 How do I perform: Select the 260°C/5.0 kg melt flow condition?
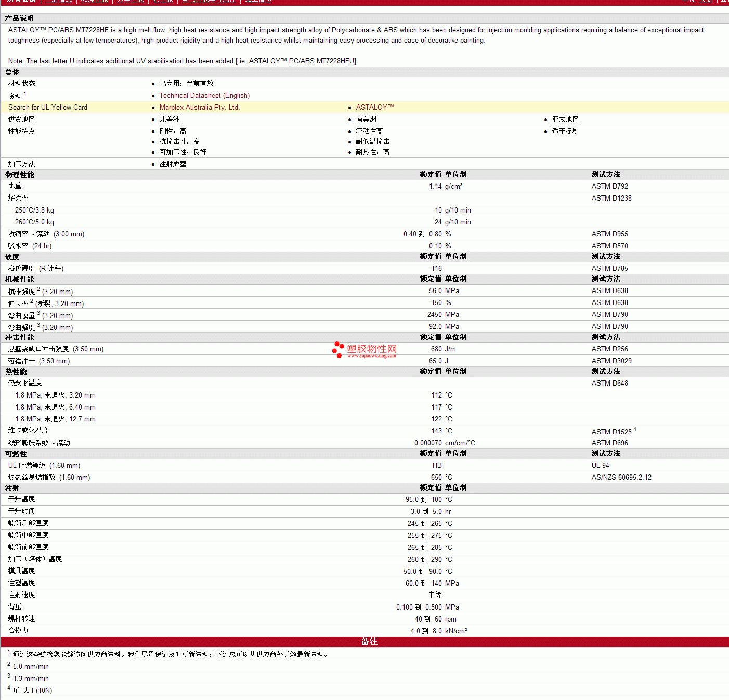tap(34, 222)
